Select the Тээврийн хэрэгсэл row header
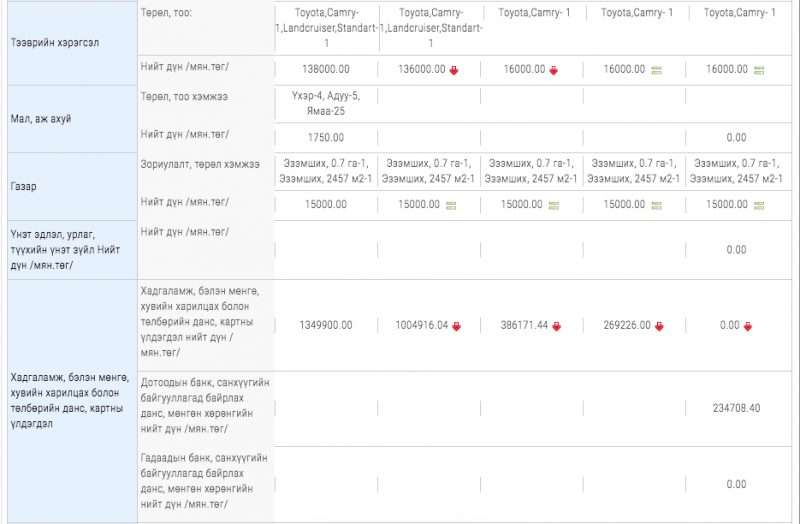 tap(54, 44)
